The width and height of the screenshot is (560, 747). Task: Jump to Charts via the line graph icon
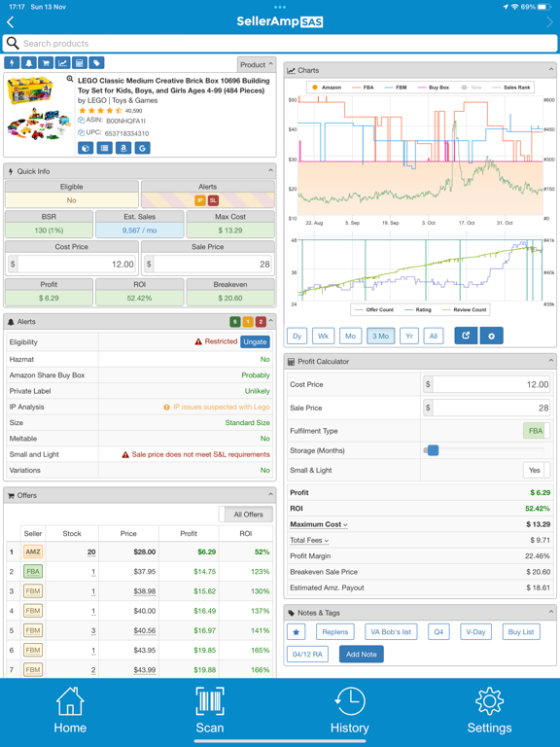click(62, 63)
